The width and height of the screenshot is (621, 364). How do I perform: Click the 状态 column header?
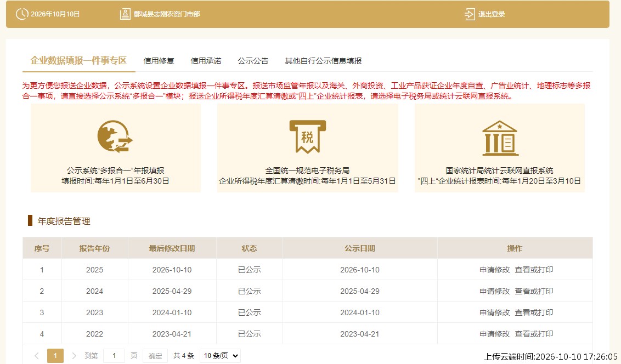(x=250, y=248)
